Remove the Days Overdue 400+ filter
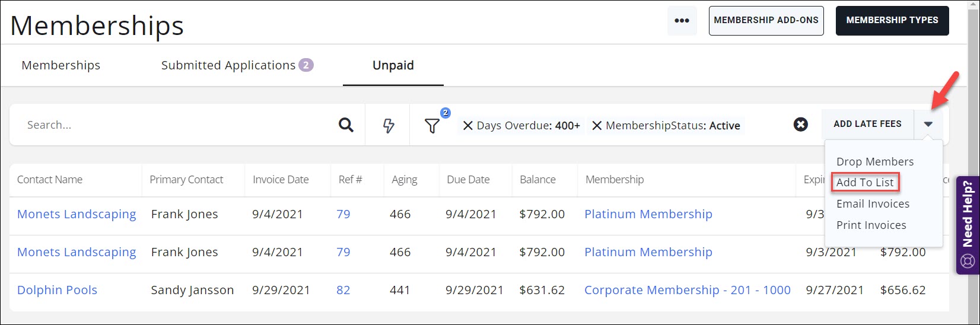980x325 pixels. pyautogui.click(x=468, y=126)
